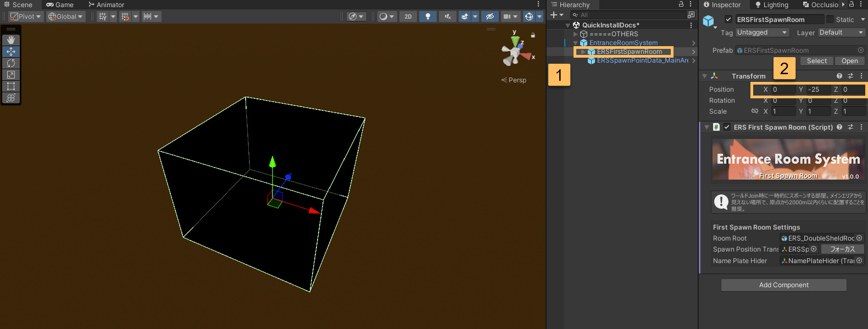Select the Rotate tool

pos(11,63)
